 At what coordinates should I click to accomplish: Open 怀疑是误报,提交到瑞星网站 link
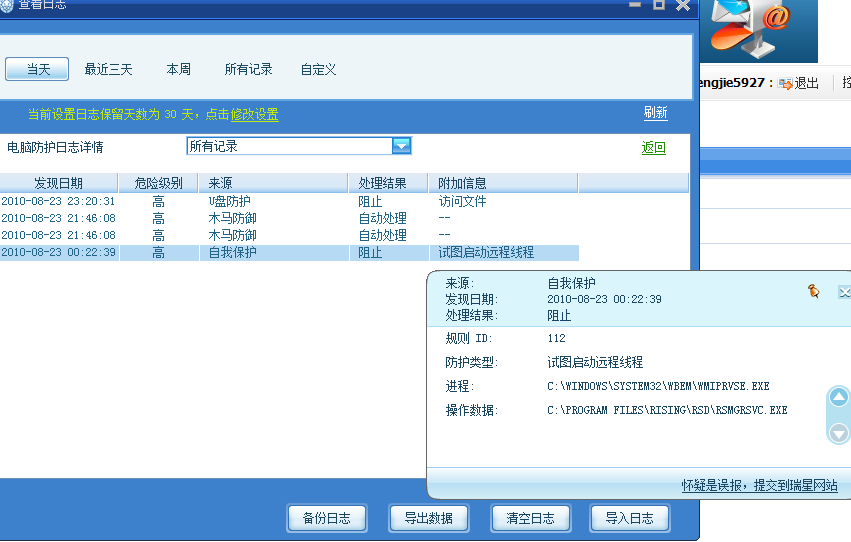click(x=759, y=485)
